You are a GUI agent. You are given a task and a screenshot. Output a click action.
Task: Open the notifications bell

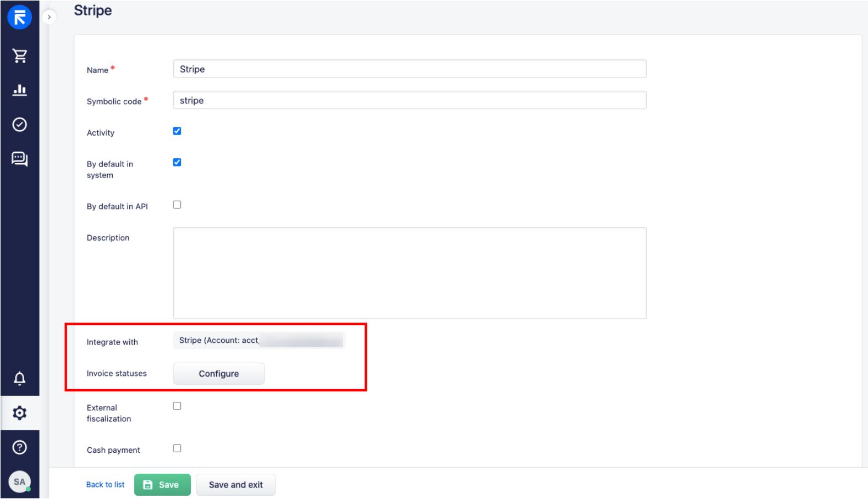coord(20,378)
